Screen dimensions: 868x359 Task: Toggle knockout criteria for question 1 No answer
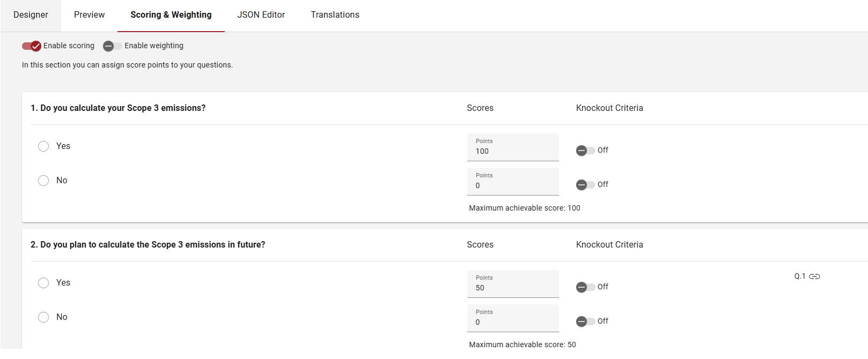point(585,185)
